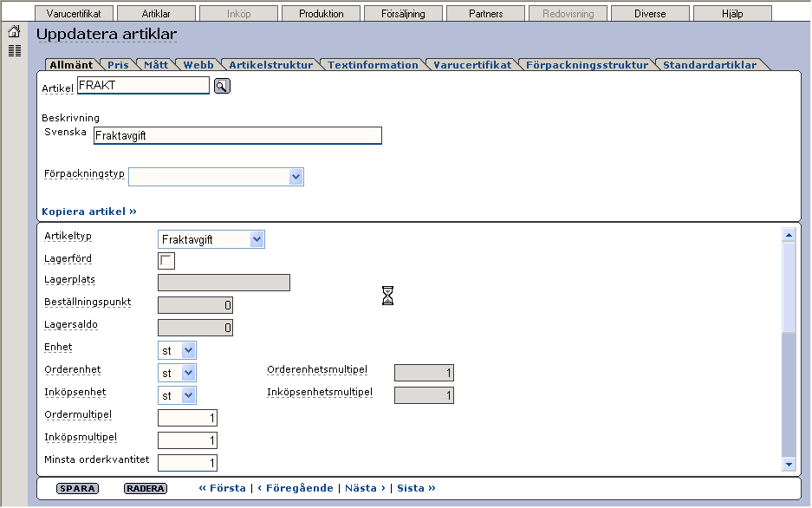Click the Inköpsmultipel input field
The height and width of the screenshot is (508, 812).
coord(187,440)
